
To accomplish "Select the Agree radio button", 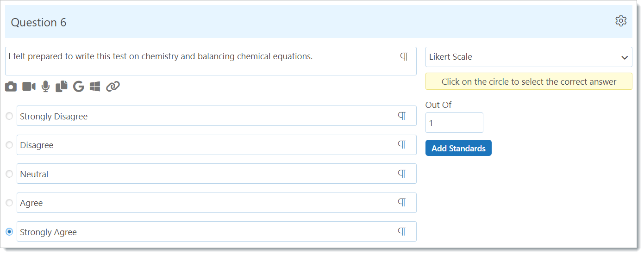I will 9,203.
